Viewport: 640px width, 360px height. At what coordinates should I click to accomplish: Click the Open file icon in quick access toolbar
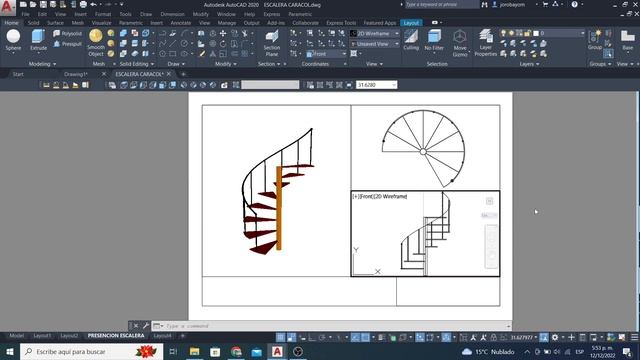pos(33,4)
